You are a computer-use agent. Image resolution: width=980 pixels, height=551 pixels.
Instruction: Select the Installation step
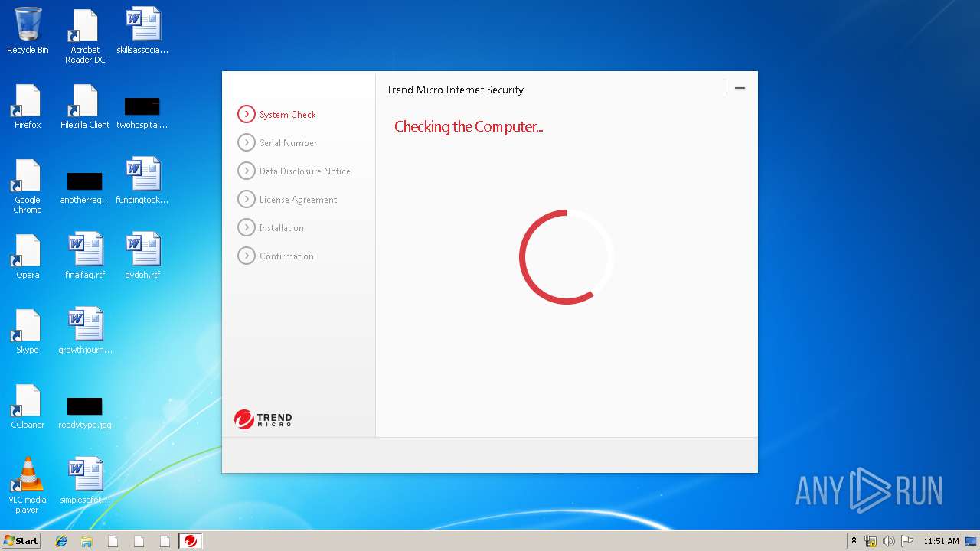[271, 228]
